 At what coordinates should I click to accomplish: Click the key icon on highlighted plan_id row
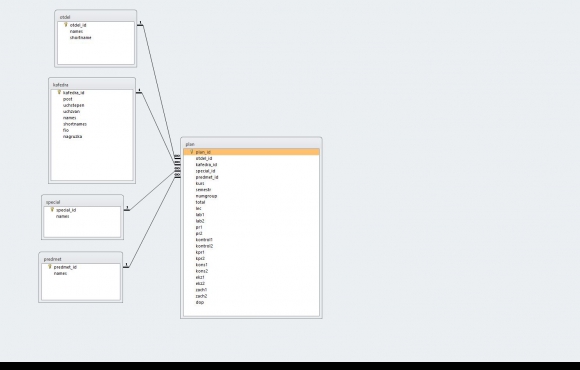click(192, 152)
